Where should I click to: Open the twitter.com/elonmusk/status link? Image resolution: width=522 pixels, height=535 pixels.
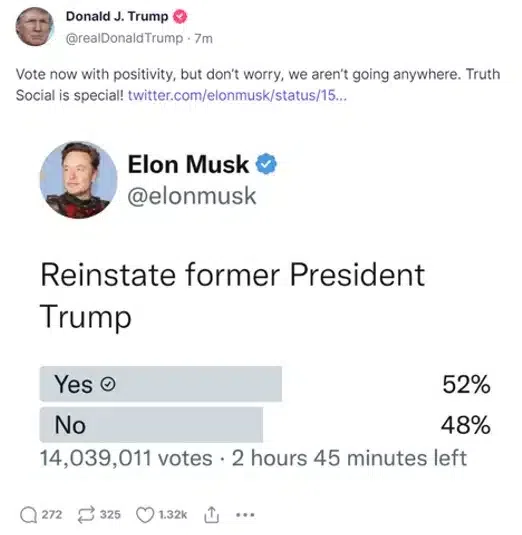click(x=237, y=95)
